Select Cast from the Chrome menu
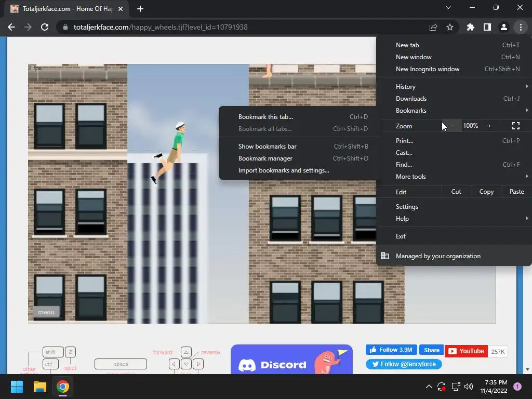Screen dimensions: 532x399 tap(454, 152)
